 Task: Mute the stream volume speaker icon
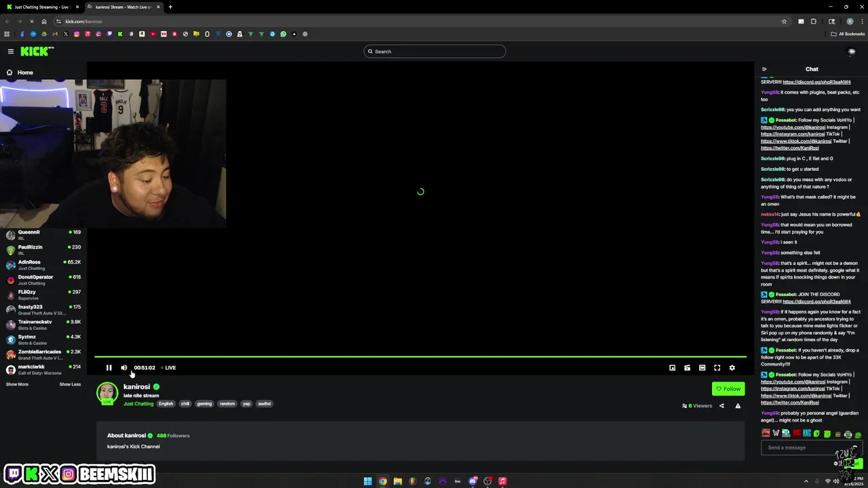click(124, 368)
